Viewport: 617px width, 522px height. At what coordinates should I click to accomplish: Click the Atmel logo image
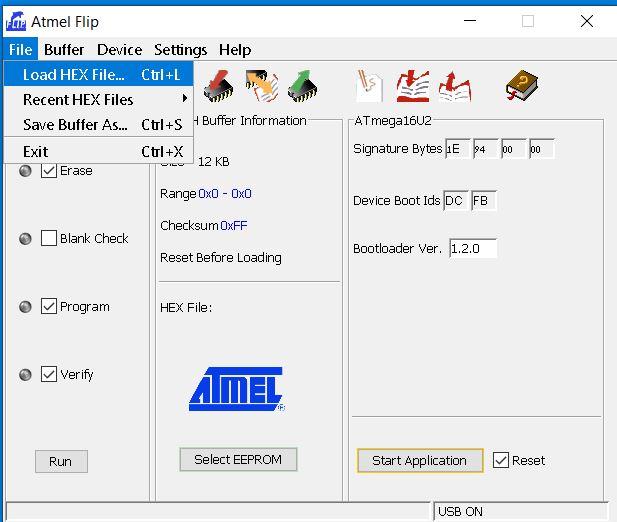point(236,389)
